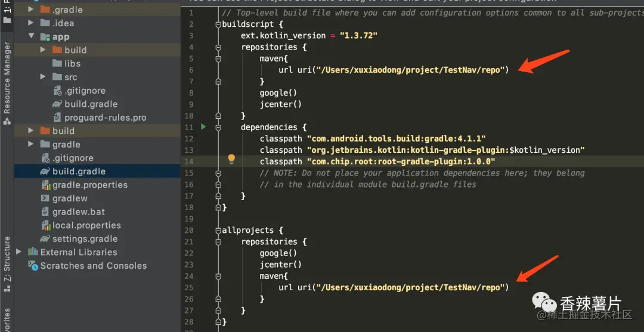This screenshot has height=332, width=644.
Task: Run dependencies block via green gutter arrow
Action: coord(203,127)
